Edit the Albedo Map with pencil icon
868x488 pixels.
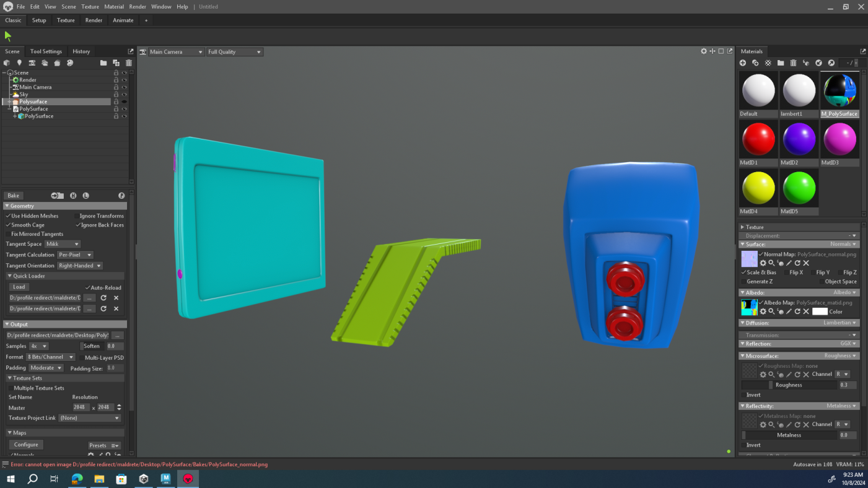[x=789, y=312]
